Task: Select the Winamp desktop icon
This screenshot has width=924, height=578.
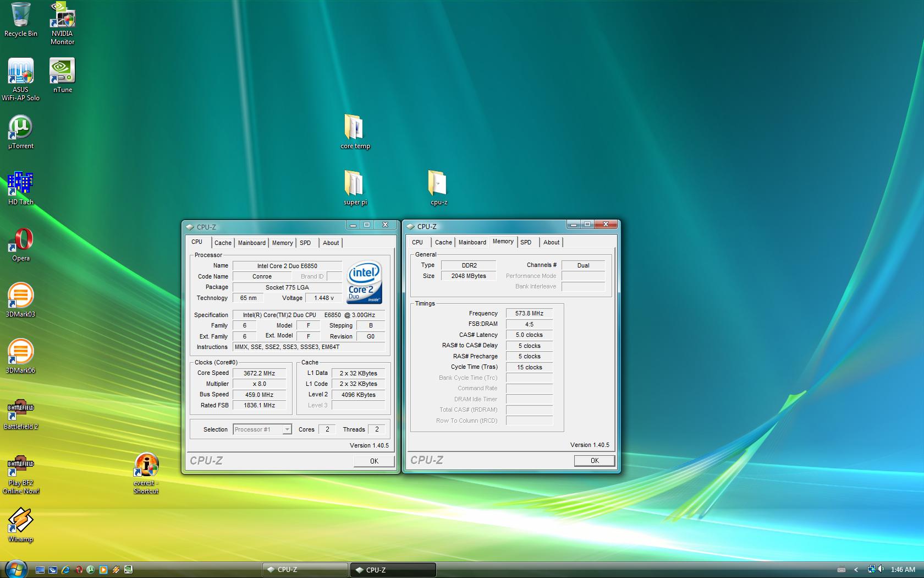Action: (20, 525)
